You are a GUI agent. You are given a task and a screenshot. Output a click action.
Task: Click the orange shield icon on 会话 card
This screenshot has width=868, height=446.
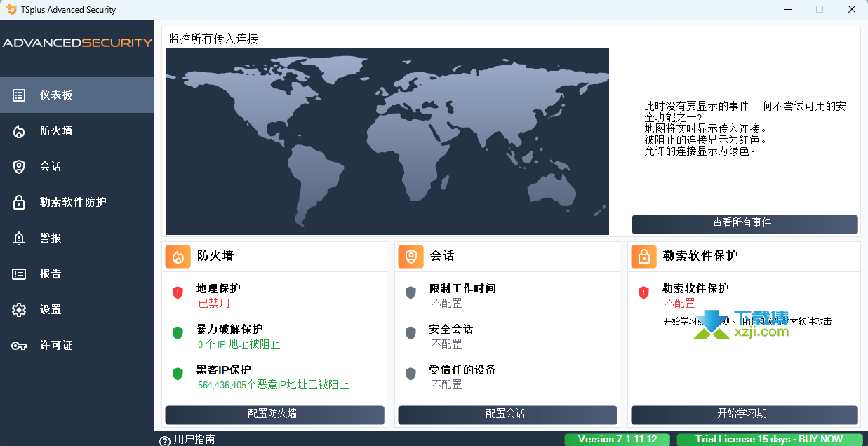pos(411,257)
